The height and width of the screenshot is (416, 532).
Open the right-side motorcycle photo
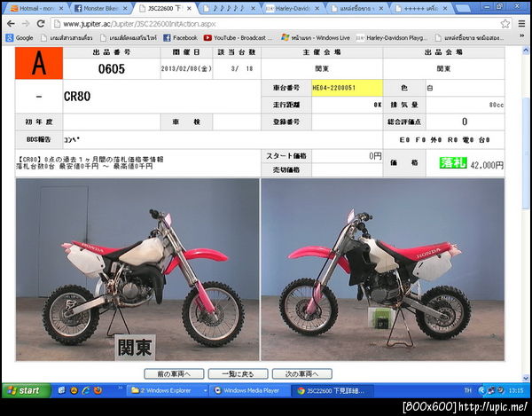(x=383, y=270)
